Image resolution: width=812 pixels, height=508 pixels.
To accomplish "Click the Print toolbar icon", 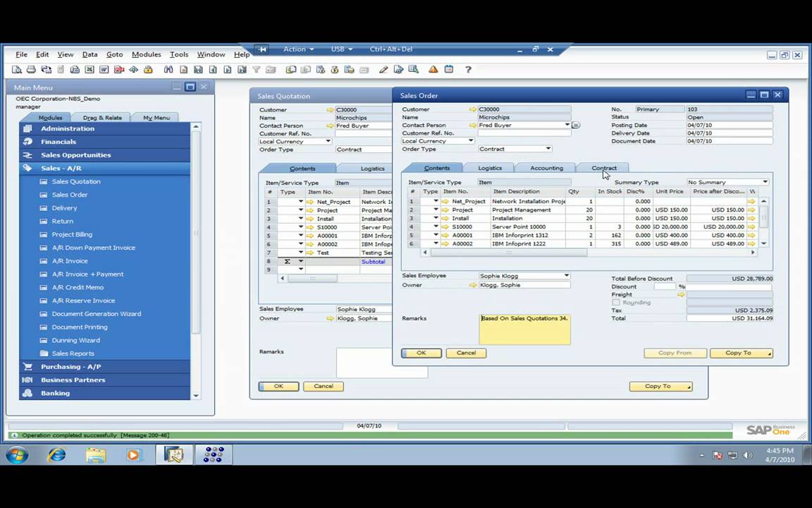I will pyautogui.click(x=31, y=69).
